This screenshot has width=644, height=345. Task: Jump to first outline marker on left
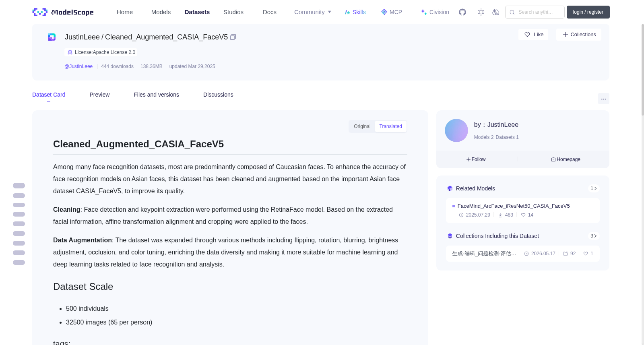point(19,186)
